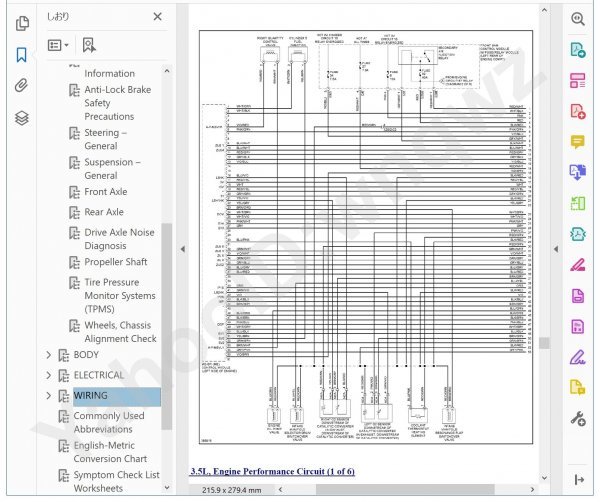This screenshot has height=502, width=600.
Task: Click the wiring diagram page
Action: (x=366, y=237)
